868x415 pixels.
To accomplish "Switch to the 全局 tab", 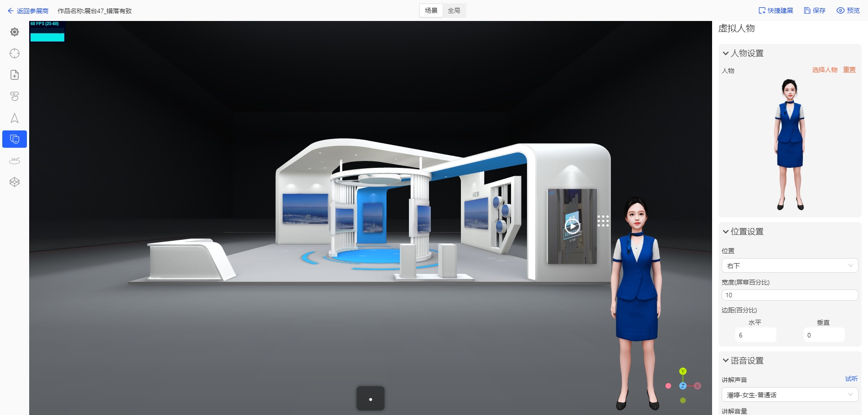I will click(x=454, y=10).
